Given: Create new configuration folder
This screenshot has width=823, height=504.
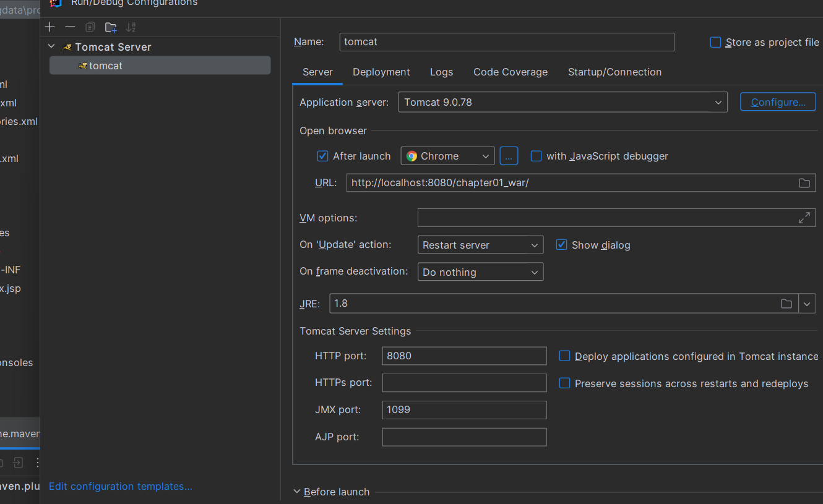Looking at the screenshot, I should 111,27.
